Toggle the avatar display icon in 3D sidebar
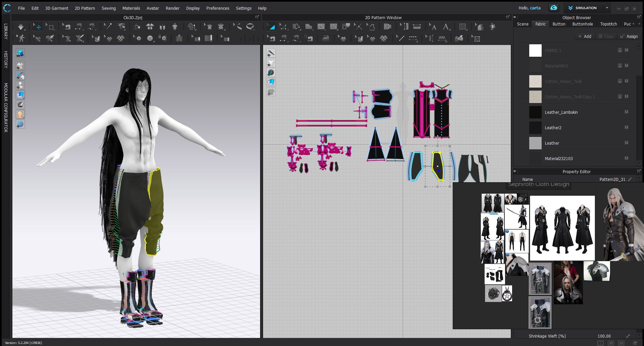This screenshot has height=346, width=644. tap(20, 85)
